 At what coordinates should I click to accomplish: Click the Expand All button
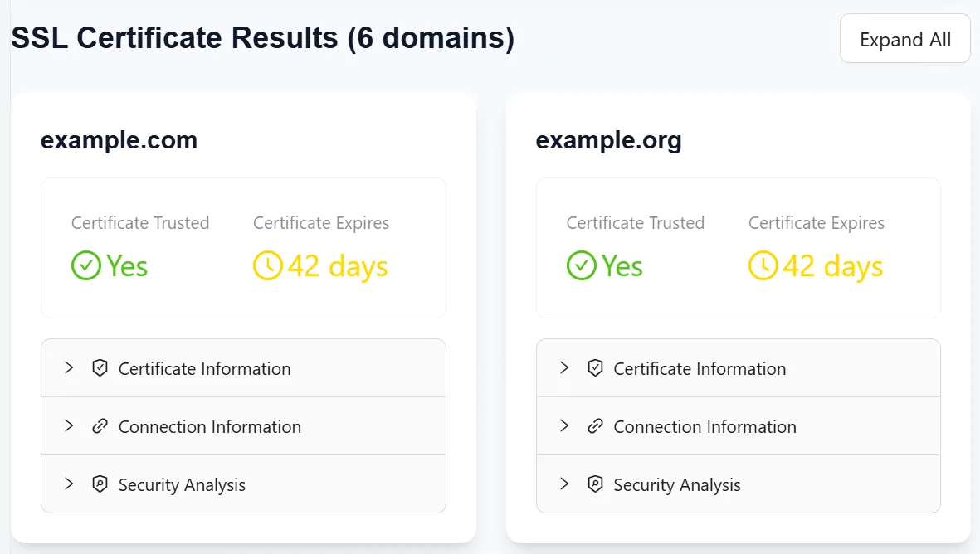[904, 38]
